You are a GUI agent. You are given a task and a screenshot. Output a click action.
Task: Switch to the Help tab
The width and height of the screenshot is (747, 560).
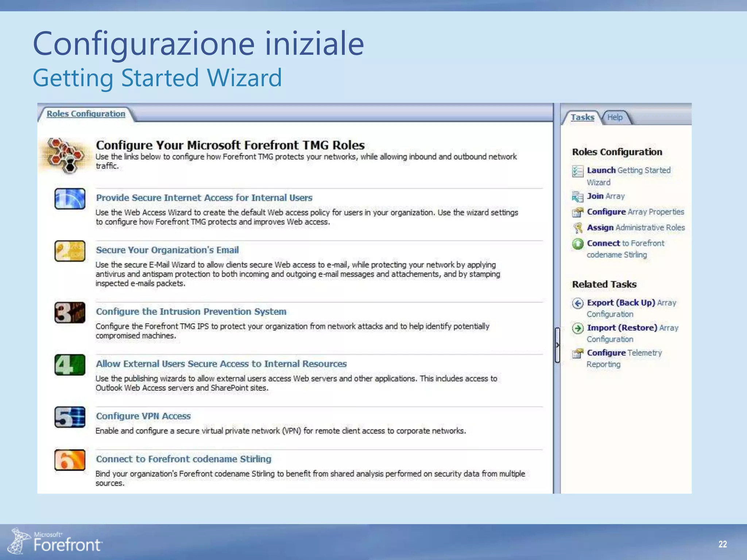615,117
